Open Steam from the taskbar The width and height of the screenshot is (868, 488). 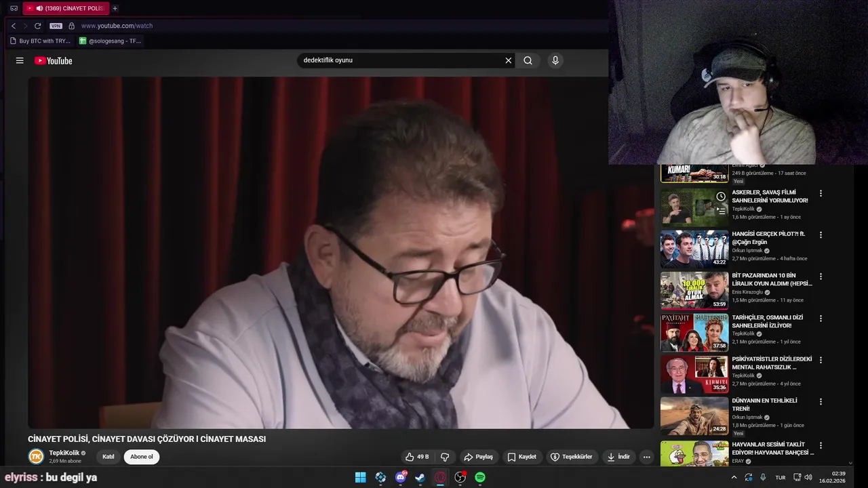point(420,477)
